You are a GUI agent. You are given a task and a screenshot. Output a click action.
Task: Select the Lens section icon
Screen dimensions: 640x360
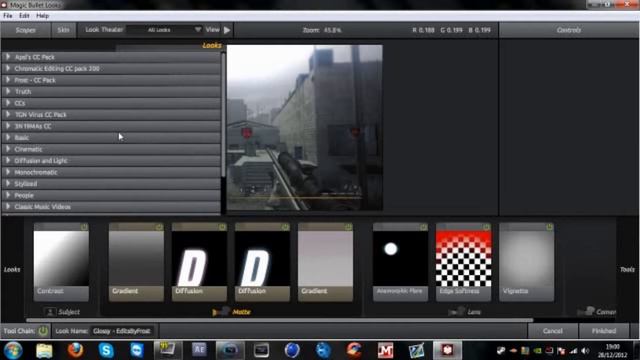[456, 312]
